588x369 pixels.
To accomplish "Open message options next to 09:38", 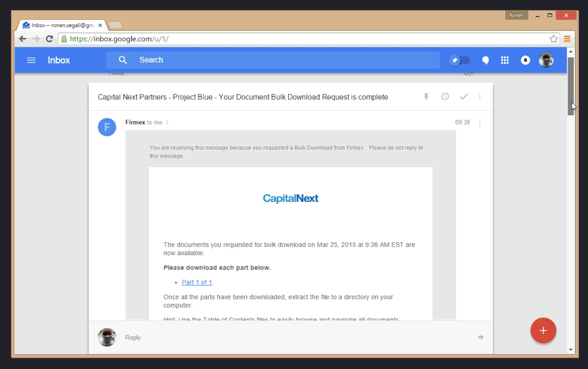I will (x=480, y=122).
